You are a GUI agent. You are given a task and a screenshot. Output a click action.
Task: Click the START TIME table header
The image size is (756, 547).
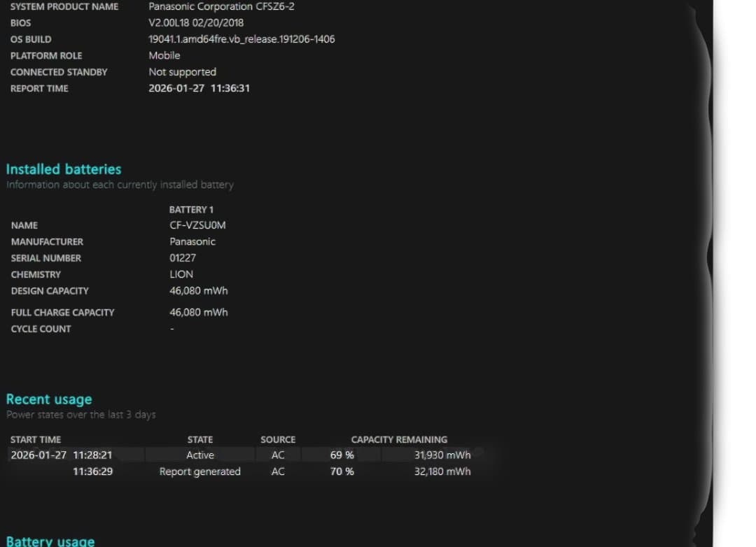(x=36, y=439)
